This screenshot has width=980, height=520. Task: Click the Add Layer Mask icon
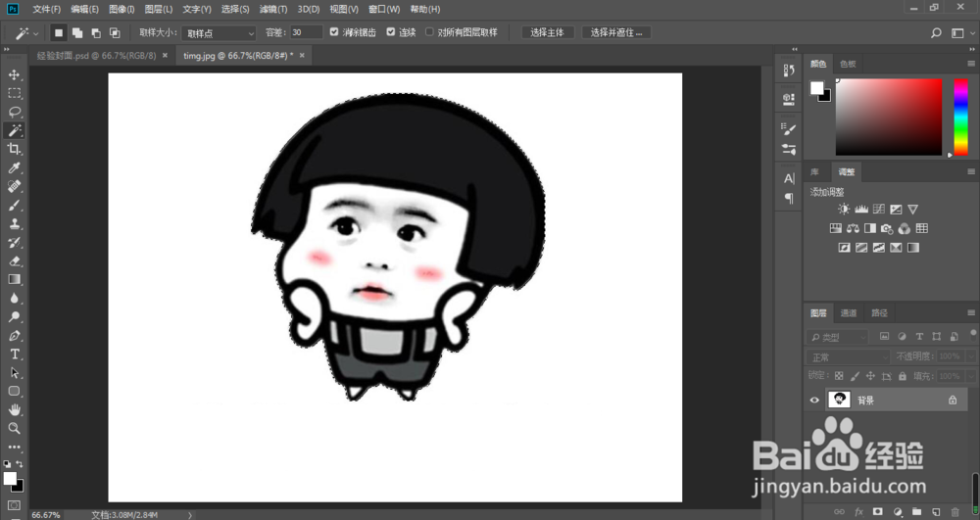click(877, 512)
